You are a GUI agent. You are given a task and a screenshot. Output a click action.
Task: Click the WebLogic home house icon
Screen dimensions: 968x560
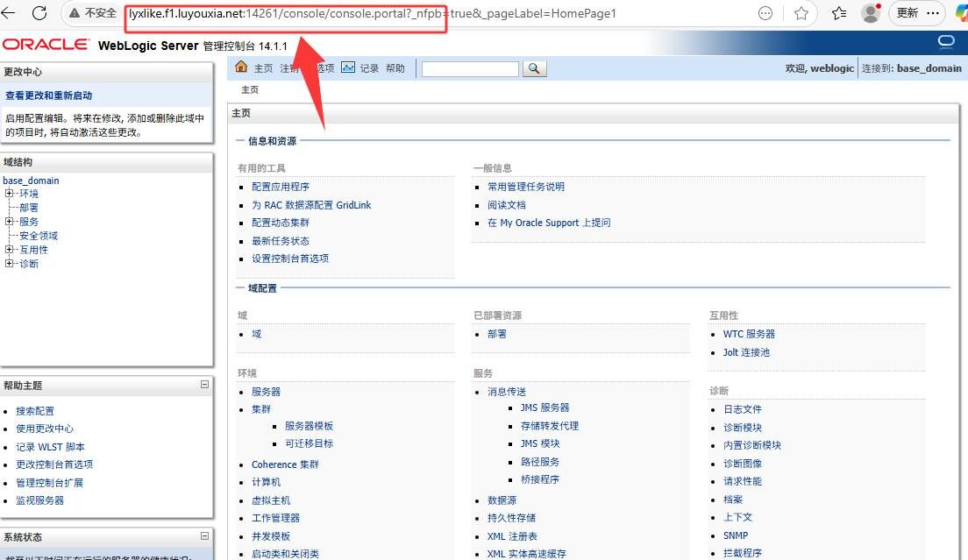pyautogui.click(x=241, y=67)
